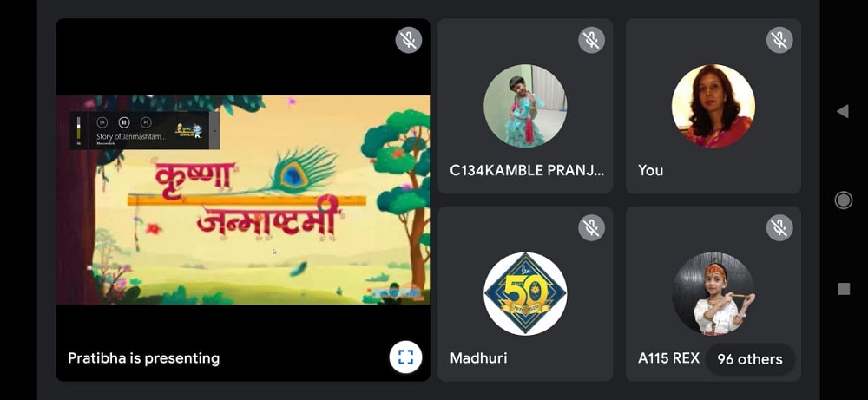
Task: Tap the Android back navigation triangle
Action: point(843,111)
